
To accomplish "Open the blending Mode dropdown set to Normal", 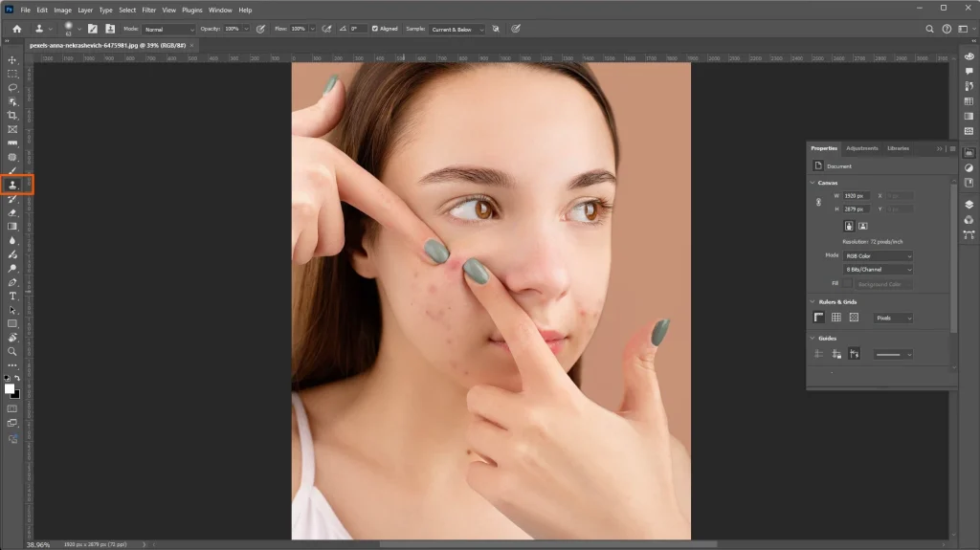I will click(168, 30).
